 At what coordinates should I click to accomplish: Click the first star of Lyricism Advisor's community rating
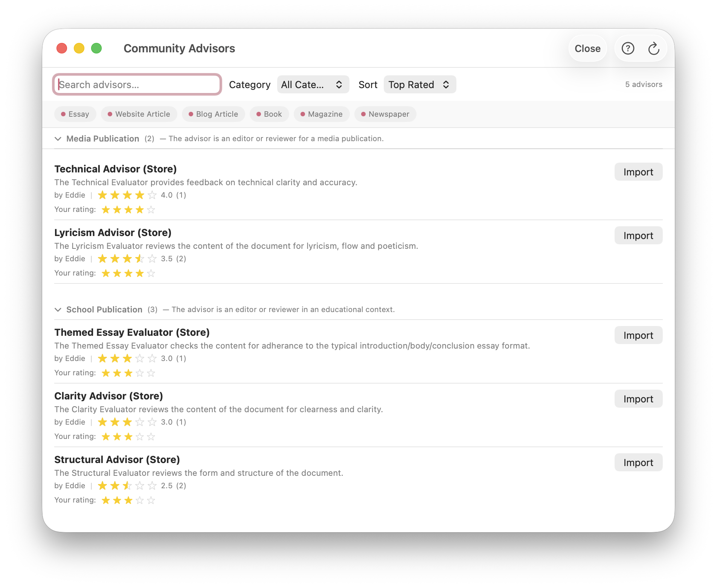pos(102,259)
